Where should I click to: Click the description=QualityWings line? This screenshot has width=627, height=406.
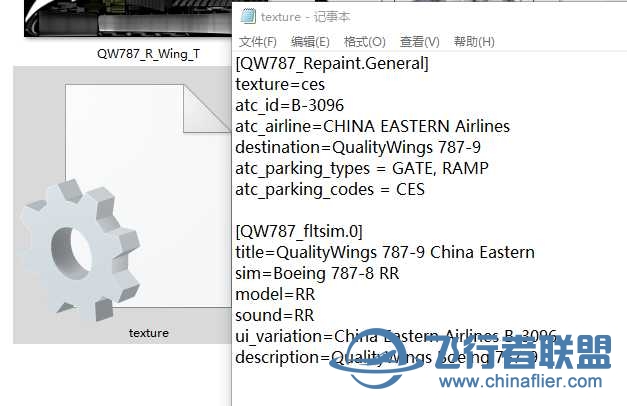(386, 358)
